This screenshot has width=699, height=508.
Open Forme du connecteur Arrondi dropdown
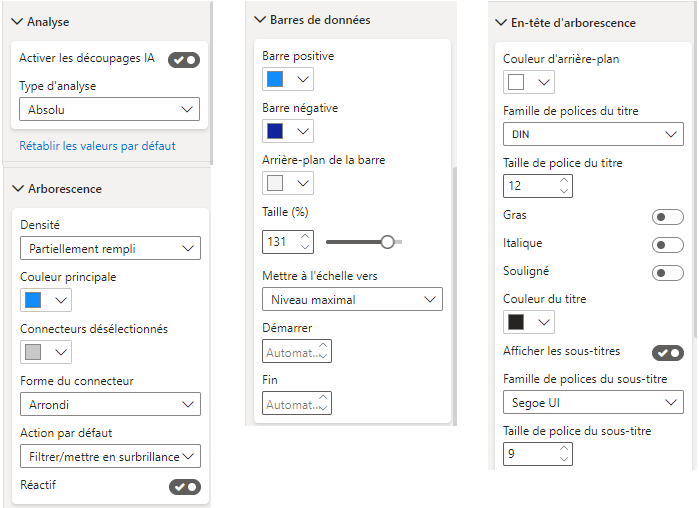(110, 404)
